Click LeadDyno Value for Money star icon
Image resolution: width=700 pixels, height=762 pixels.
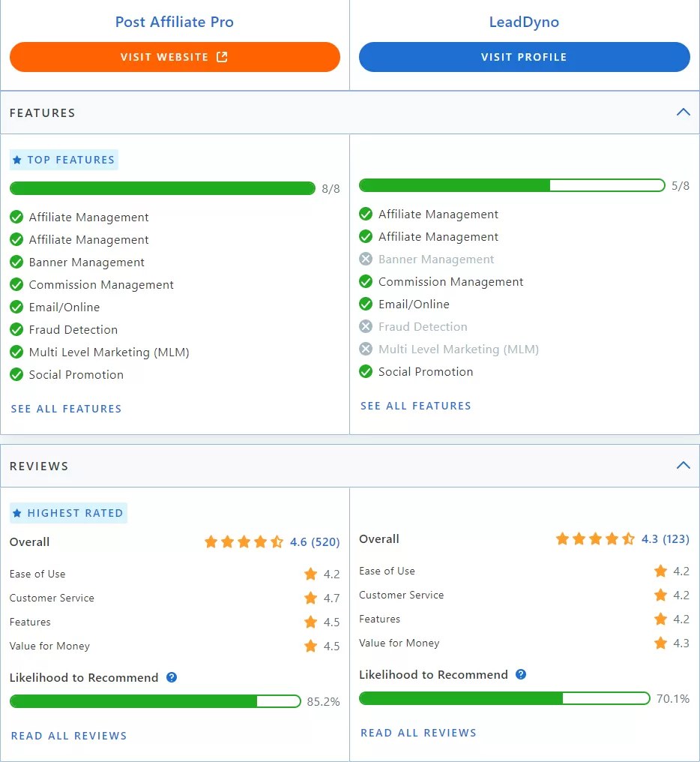tap(660, 643)
